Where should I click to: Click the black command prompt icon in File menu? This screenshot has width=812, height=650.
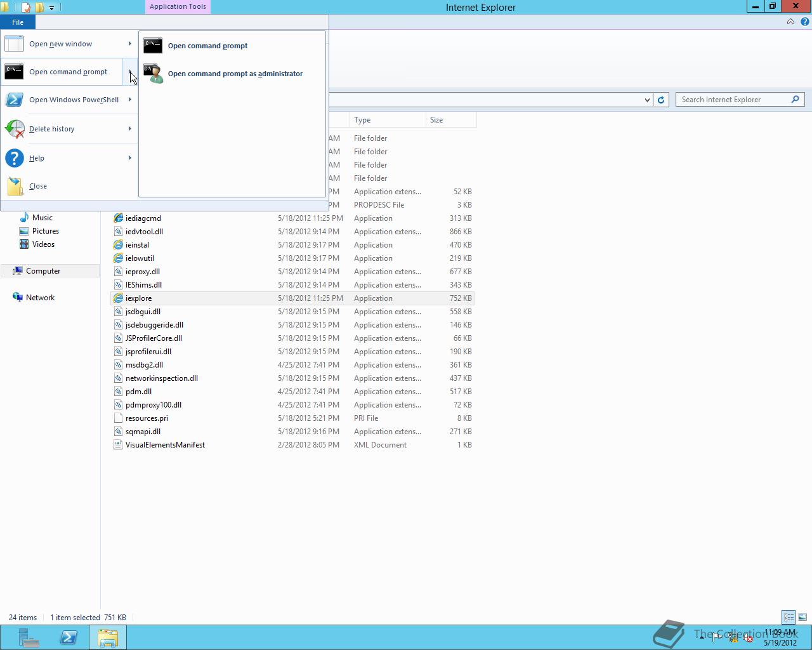(x=14, y=72)
